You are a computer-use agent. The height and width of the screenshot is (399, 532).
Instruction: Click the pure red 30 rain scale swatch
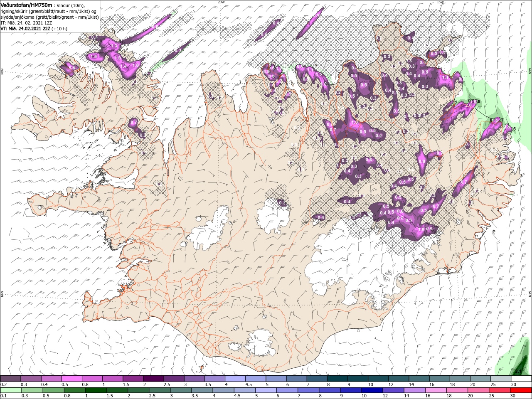521,390
